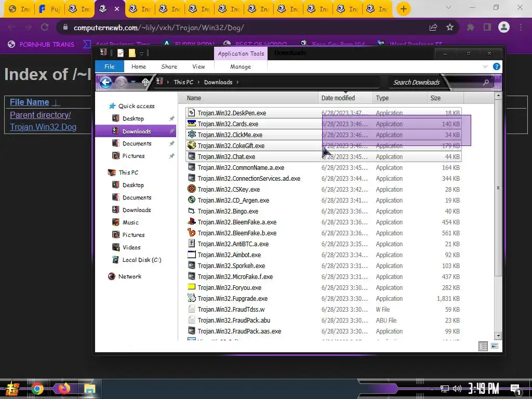The height and width of the screenshot is (399, 532).
Task: Expand breadcrumb arrow after Downloads
Action: pyautogui.click(x=238, y=82)
